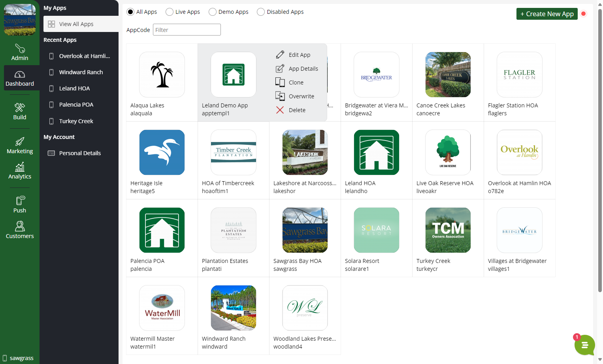Click the sawgrass label at bottom left

click(22, 358)
